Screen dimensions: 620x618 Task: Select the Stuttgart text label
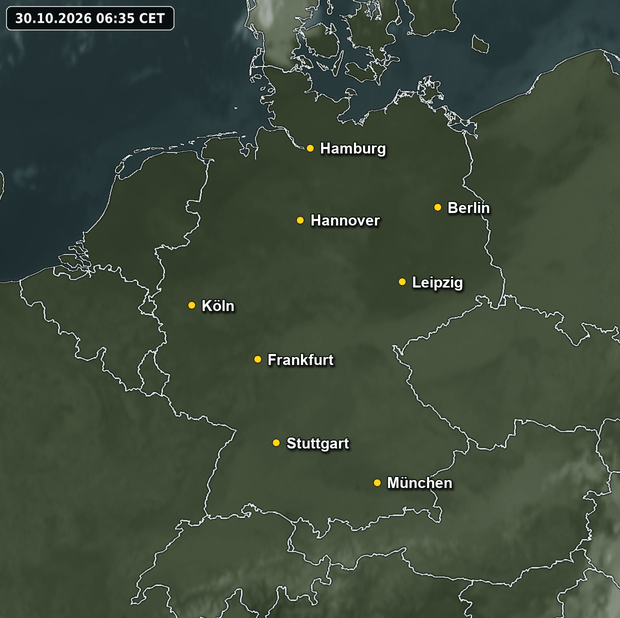pyautogui.click(x=318, y=444)
